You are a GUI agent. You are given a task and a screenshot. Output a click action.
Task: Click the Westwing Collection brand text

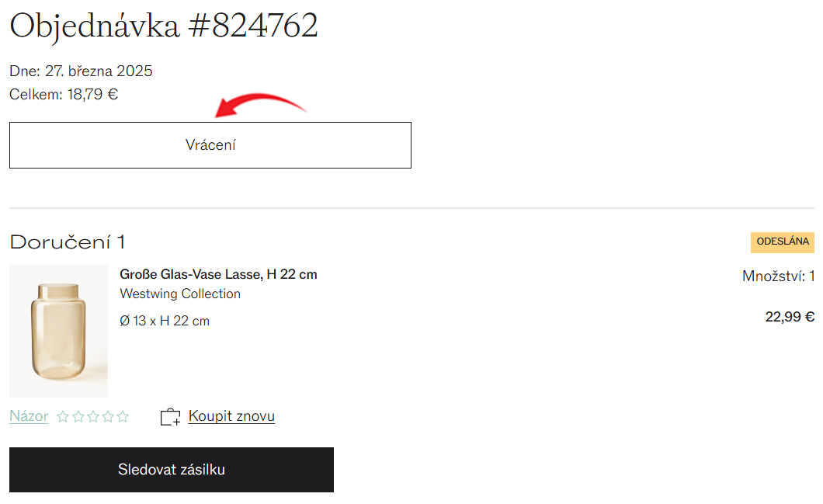click(180, 294)
